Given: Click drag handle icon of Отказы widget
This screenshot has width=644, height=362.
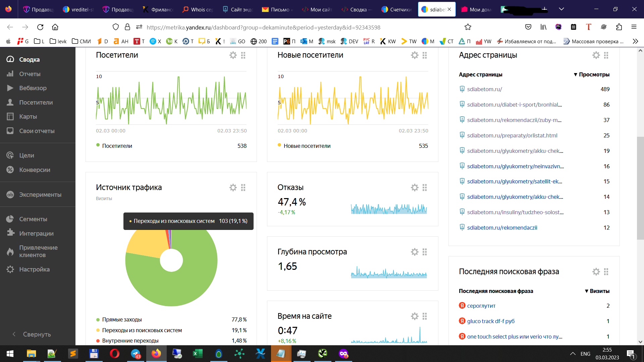Looking at the screenshot, I should coord(425,188).
